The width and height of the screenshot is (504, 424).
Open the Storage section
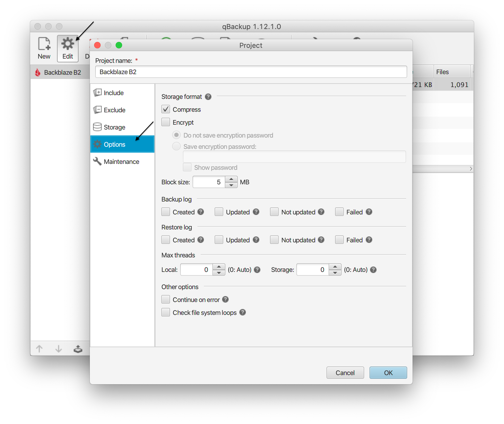pyautogui.click(x=122, y=127)
